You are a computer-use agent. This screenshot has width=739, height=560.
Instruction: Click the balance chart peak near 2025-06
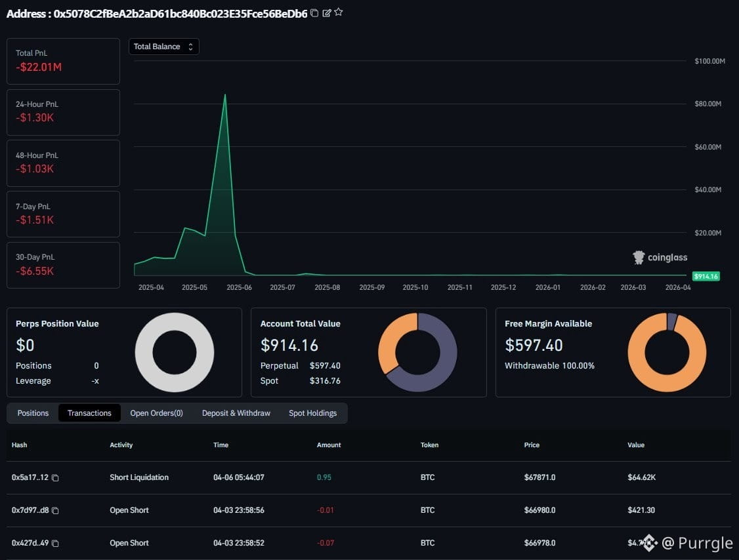point(225,96)
